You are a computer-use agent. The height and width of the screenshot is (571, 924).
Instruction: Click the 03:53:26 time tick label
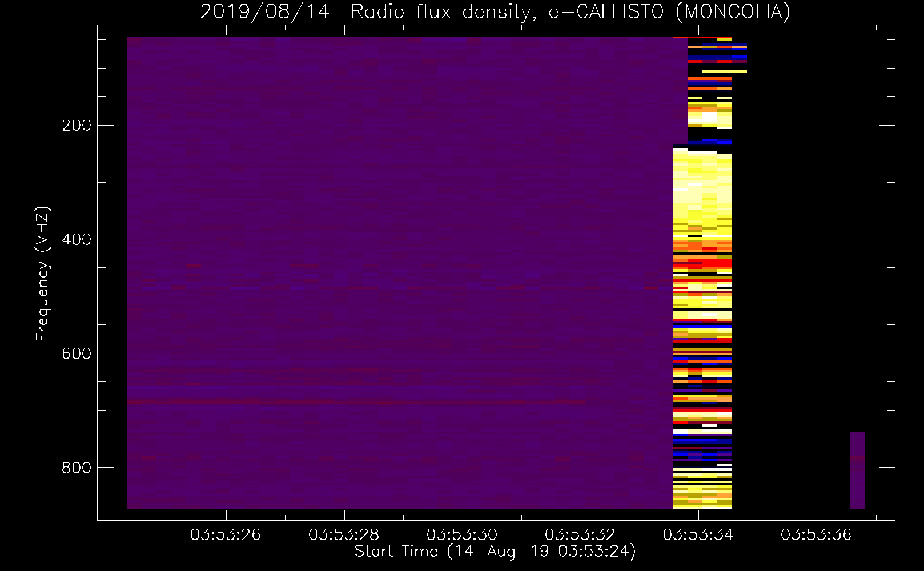pyautogui.click(x=226, y=535)
